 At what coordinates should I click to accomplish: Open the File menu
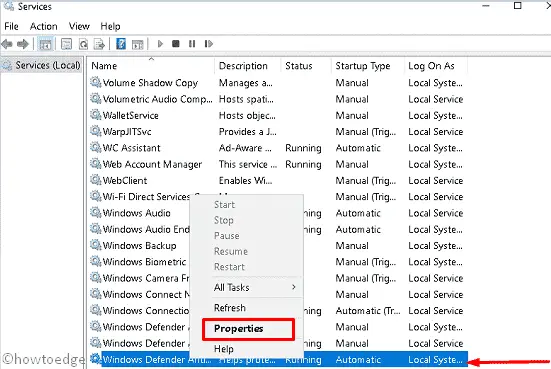(11, 26)
